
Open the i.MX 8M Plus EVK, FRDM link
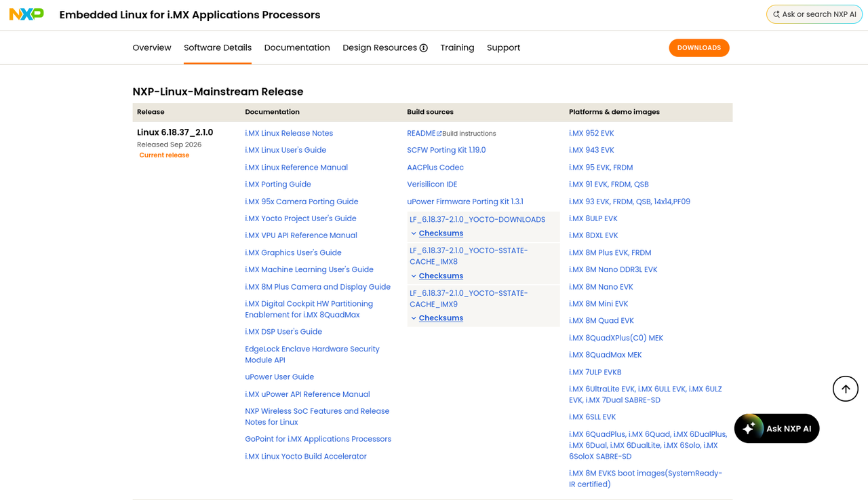coord(610,252)
